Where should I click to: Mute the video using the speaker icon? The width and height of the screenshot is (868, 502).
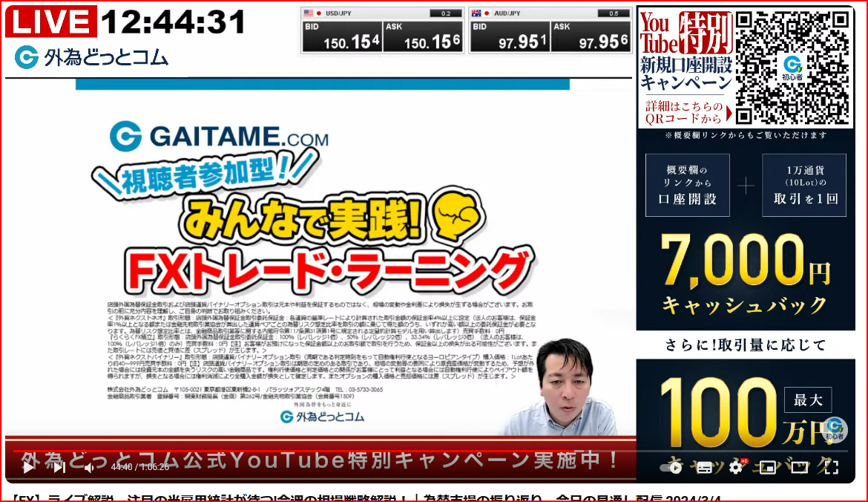(x=90, y=468)
